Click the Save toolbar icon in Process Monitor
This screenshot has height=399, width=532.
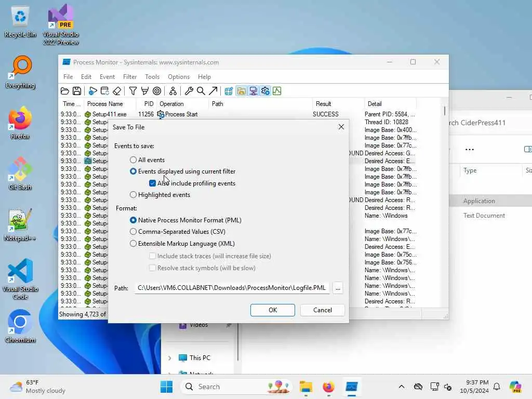tap(77, 91)
